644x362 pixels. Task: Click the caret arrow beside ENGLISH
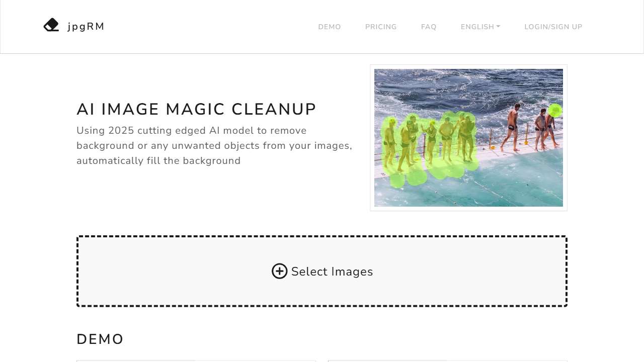pyautogui.click(x=498, y=27)
